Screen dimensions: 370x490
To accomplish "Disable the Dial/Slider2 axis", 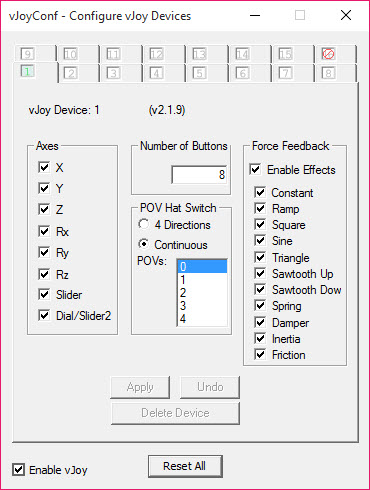I will (x=44, y=315).
